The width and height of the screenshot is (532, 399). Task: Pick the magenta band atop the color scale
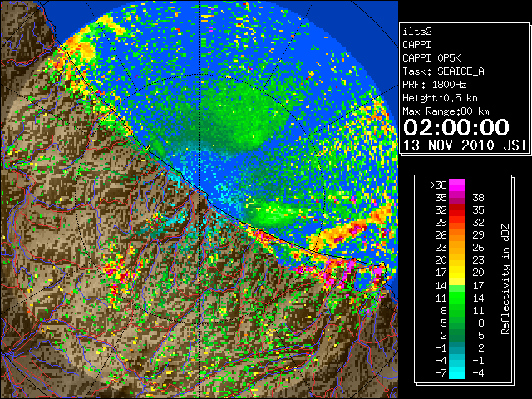457,185
